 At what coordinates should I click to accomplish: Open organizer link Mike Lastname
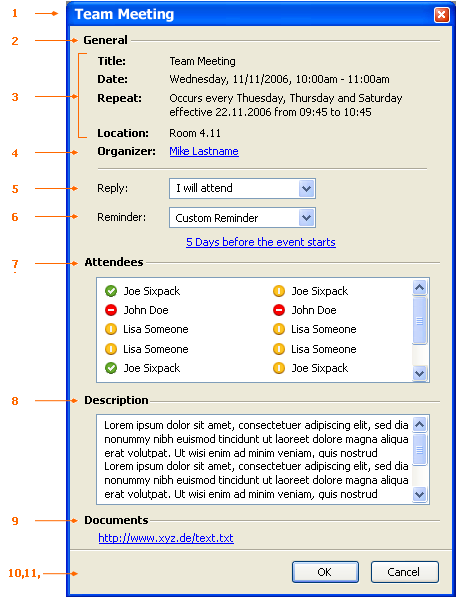coord(204,151)
